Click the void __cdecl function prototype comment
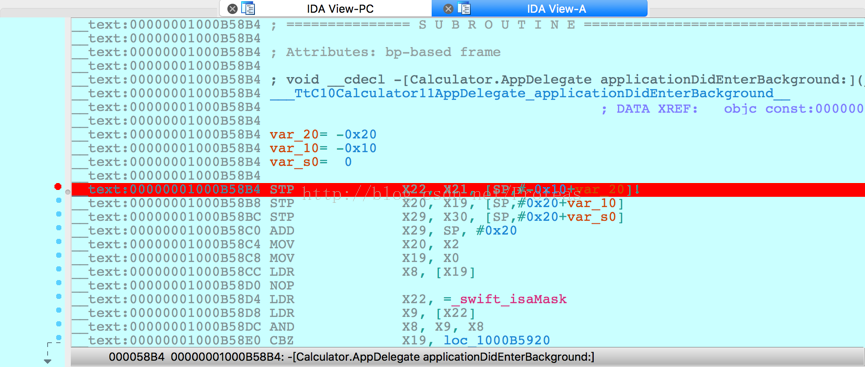This screenshot has height=367, width=865. pyautogui.click(x=567, y=80)
